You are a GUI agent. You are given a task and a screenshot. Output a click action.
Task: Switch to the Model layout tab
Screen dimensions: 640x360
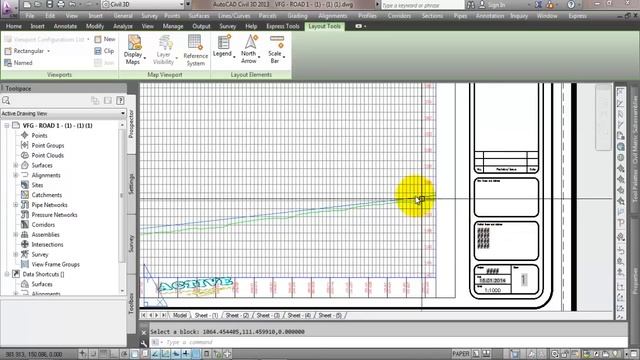click(x=180, y=316)
